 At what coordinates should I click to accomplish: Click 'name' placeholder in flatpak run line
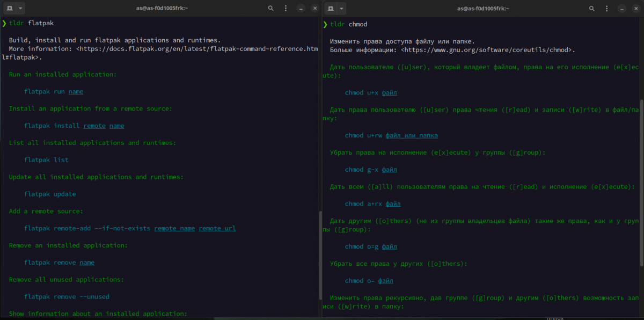click(x=76, y=91)
